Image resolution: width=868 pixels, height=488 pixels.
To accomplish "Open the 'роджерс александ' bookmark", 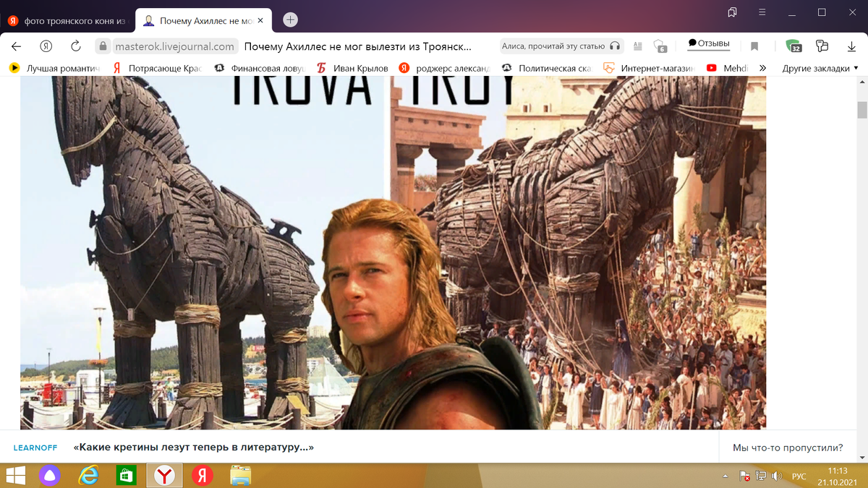I will point(445,68).
